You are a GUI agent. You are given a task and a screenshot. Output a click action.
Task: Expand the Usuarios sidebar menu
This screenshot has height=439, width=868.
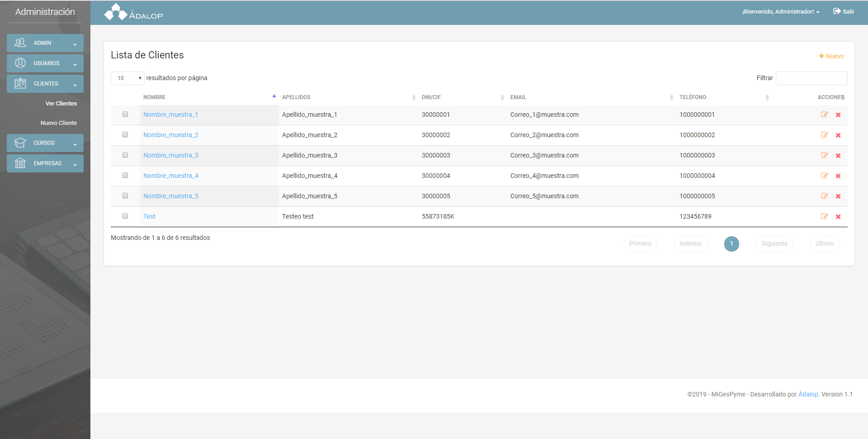click(x=45, y=63)
